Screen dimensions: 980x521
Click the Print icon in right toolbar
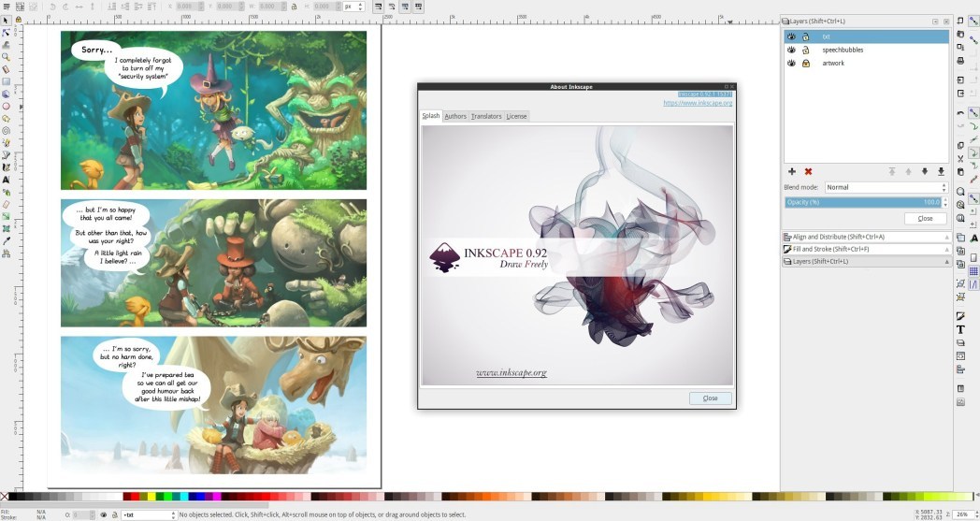pos(960,61)
